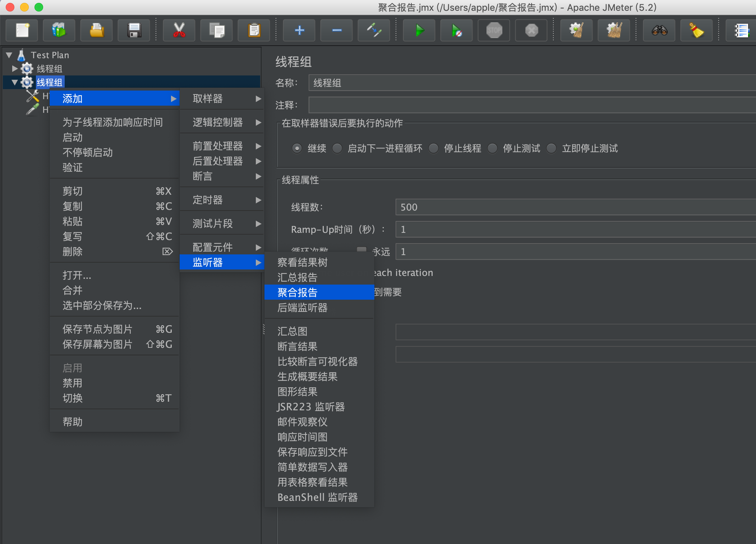Open the 前置处理器 submenu
Image resolution: width=756 pixels, height=544 pixels.
coord(222,146)
